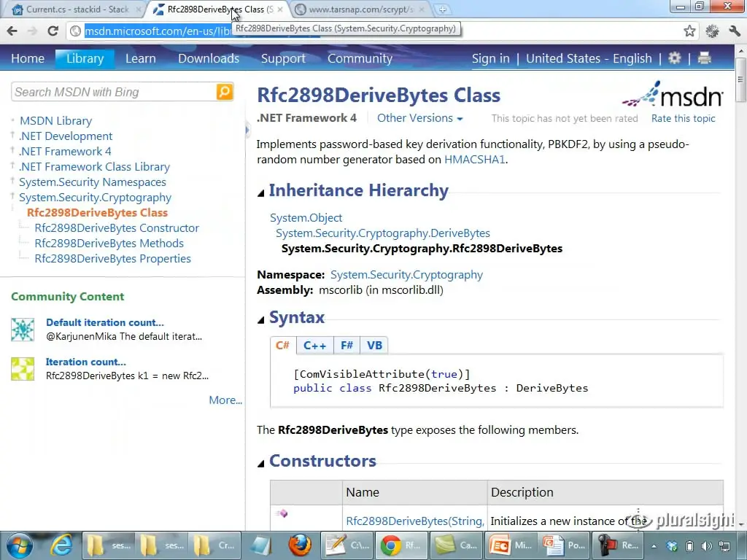The image size is (747, 560).
Task: Open the Community menu item
Action: tap(360, 58)
